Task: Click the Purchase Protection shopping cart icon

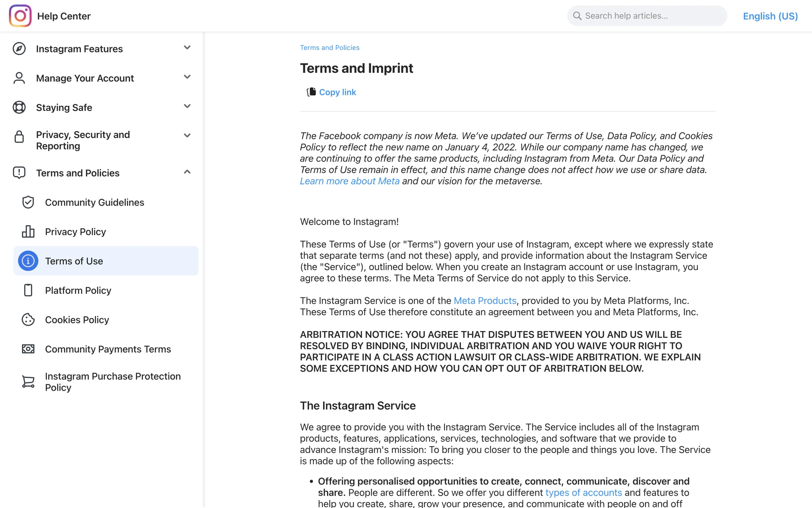Action: pos(28,382)
